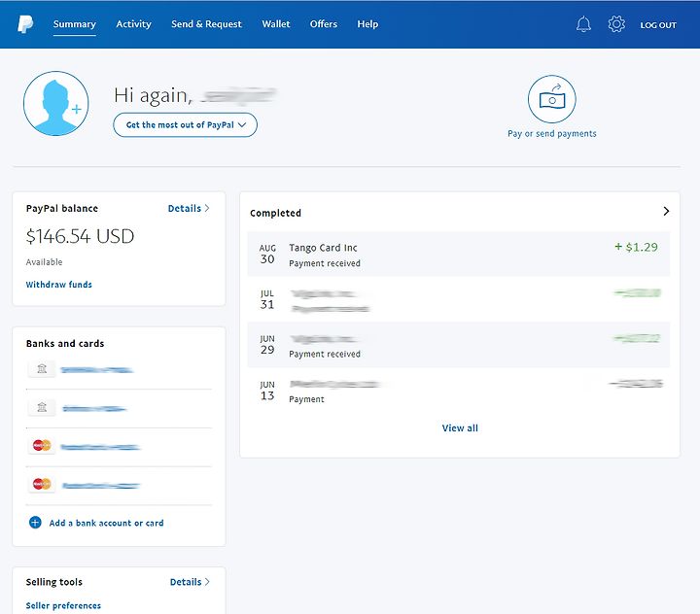Open the JUL 31 transaction row
Screen dimensions: 700x614
pos(459,299)
